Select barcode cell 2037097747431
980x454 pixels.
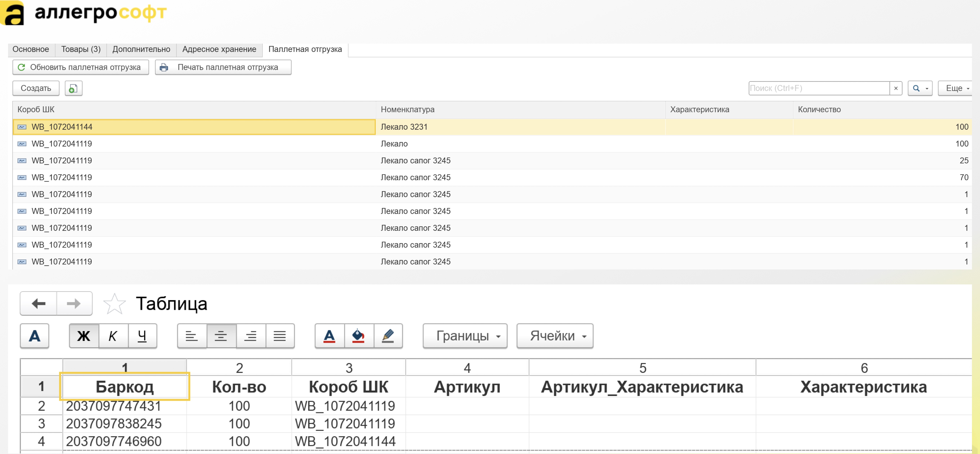125,406
